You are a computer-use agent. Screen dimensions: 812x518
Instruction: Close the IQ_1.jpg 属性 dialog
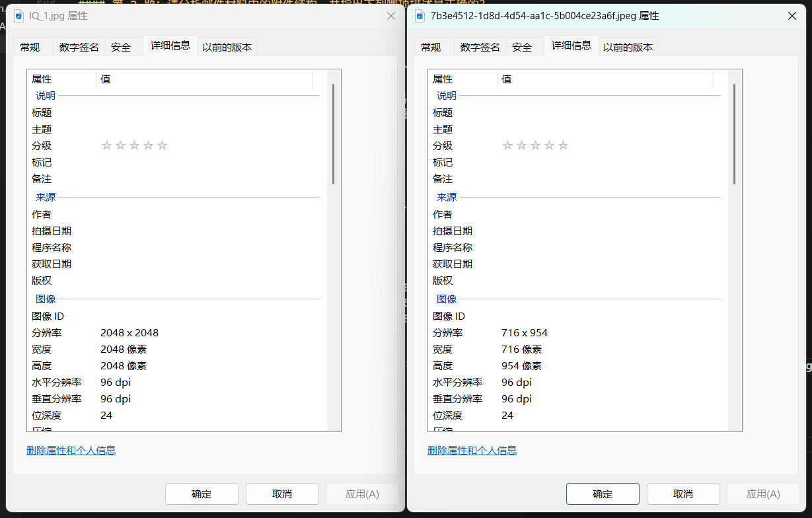tap(391, 16)
